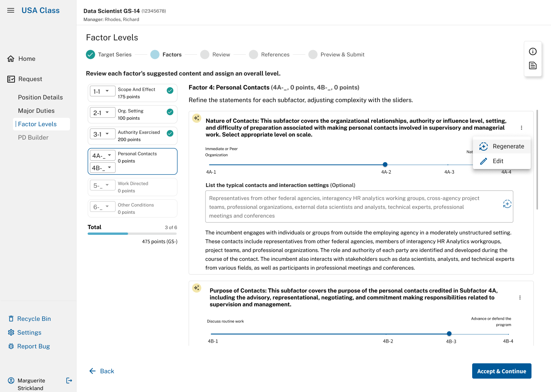The height and width of the screenshot is (392, 551).
Task: Expand the 4B-_ level dropdown
Action: point(103,168)
